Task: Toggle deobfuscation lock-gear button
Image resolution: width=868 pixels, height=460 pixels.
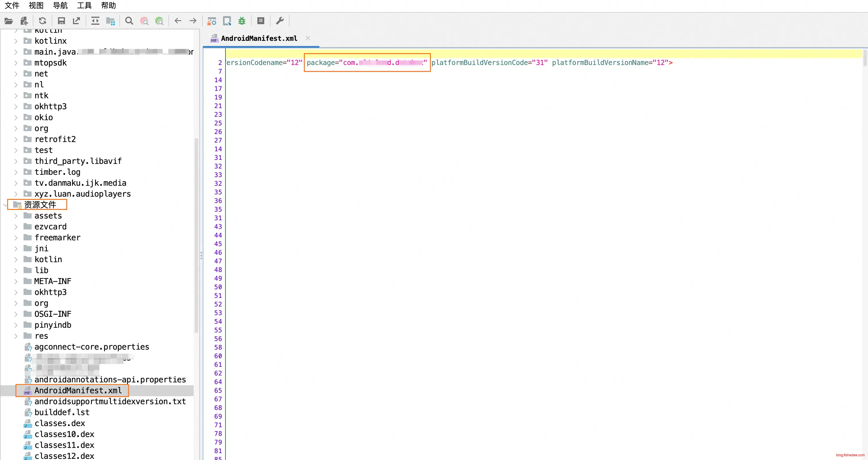Action: click(x=212, y=21)
